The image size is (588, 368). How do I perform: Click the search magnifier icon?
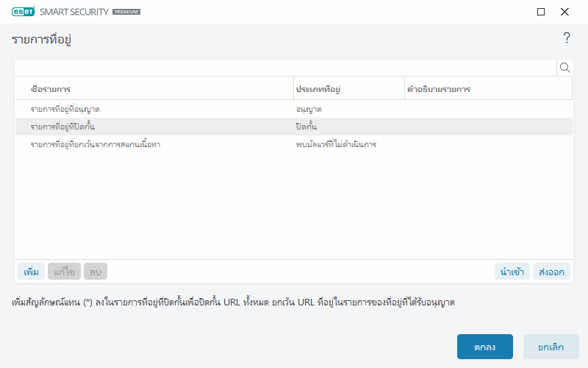click(564, 68)
